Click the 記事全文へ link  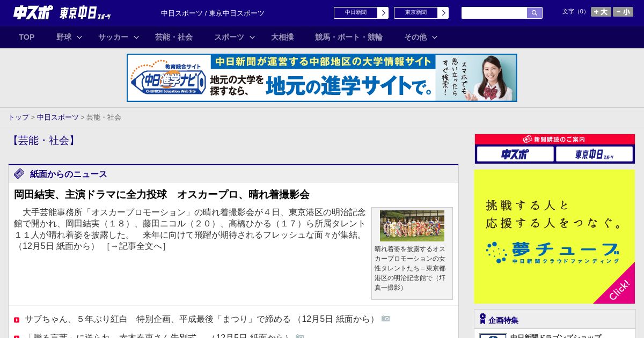[x=136, y=246]
